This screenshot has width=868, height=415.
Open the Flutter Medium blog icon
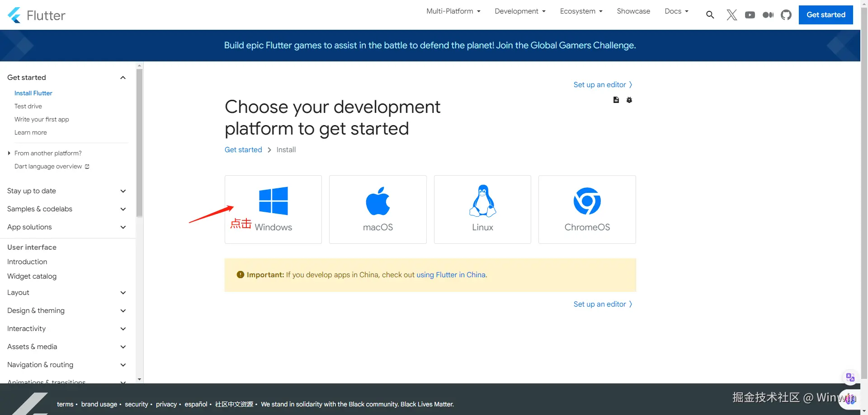pos(768,15)
